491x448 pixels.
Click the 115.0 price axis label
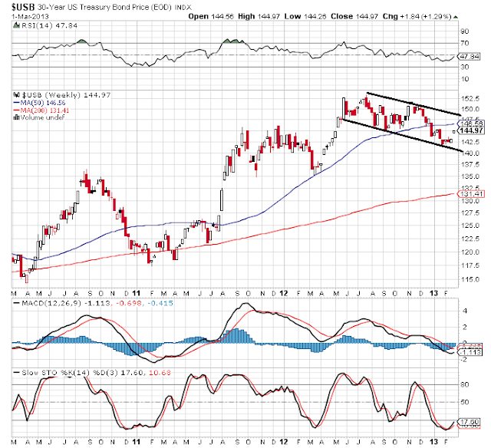click(x=470, y=279)
